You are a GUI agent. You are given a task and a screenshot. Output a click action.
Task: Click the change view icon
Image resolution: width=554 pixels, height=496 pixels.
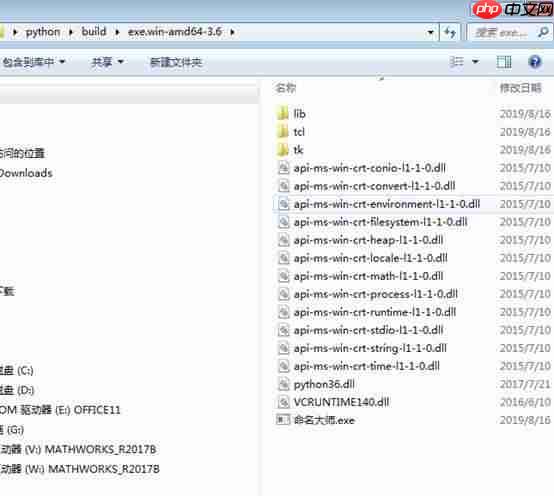pyautogui.click(x=456, y=62)
